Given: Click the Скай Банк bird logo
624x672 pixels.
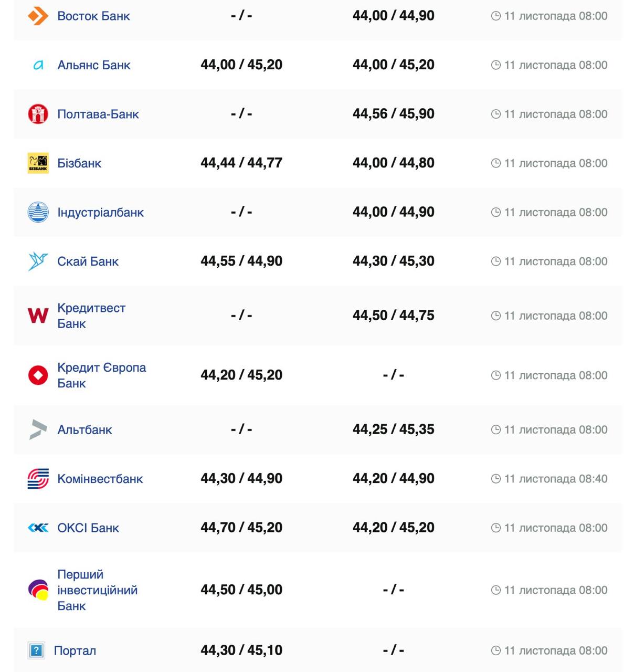Looking at the screenshot, I should 38,261.
